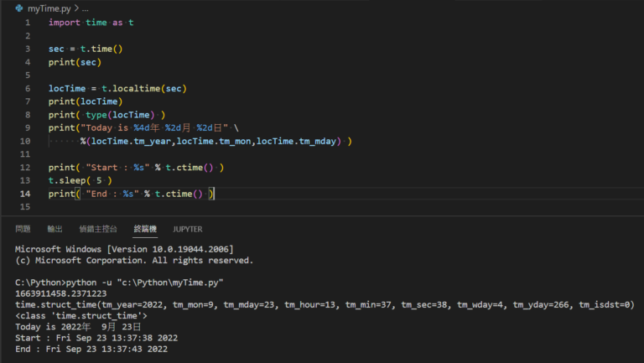Click 'Today is 2022年 9月 23日' output
The width and height of the screenshot is (644, 363).
(x=78, y=327)
